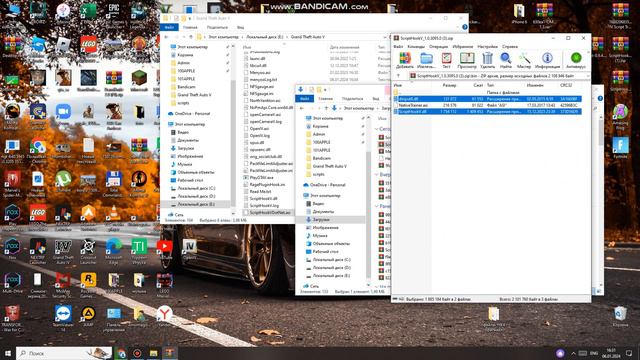Select ScriptHookV.dll row in WinRAR archive

pyautogui.click(x=487, y=111)
